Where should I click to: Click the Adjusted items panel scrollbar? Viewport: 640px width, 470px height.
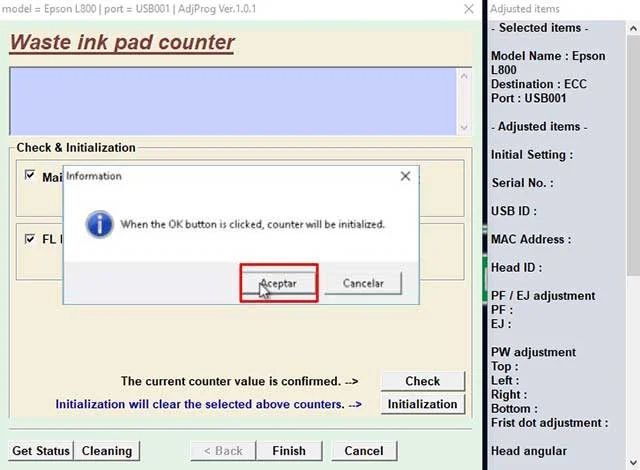point(632,200)
